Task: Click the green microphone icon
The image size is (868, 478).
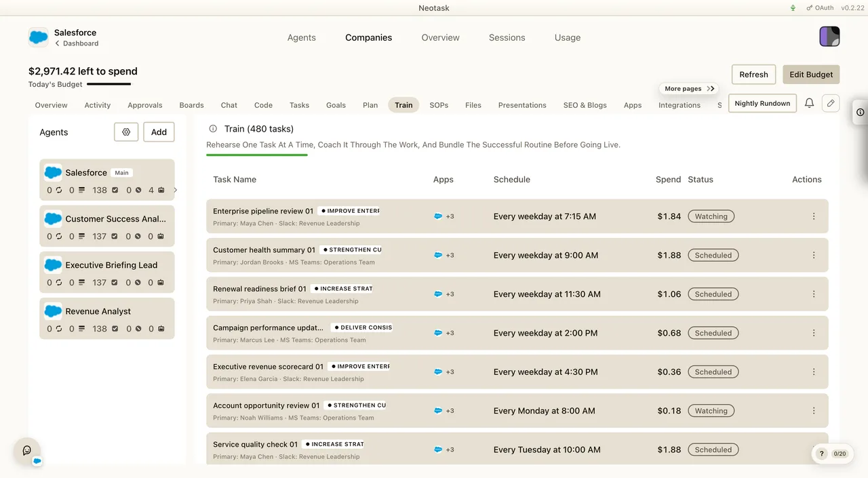Action: tap(793, 8)
